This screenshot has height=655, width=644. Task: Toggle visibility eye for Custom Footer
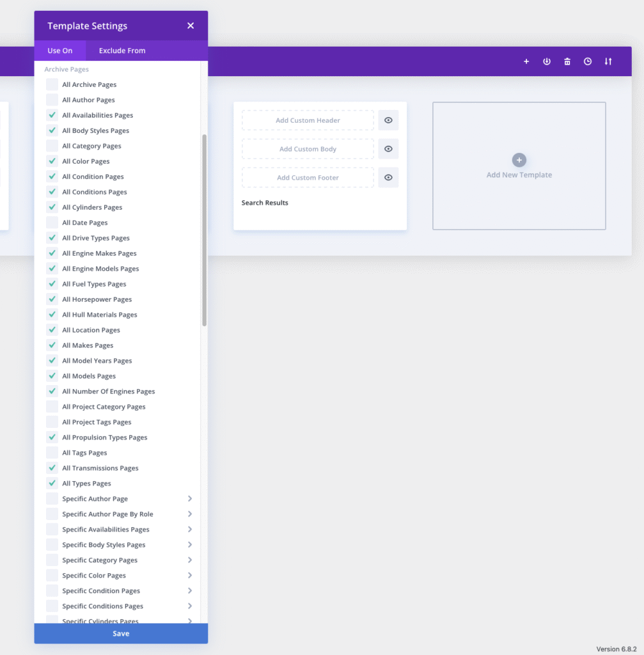tap(388, 178)
